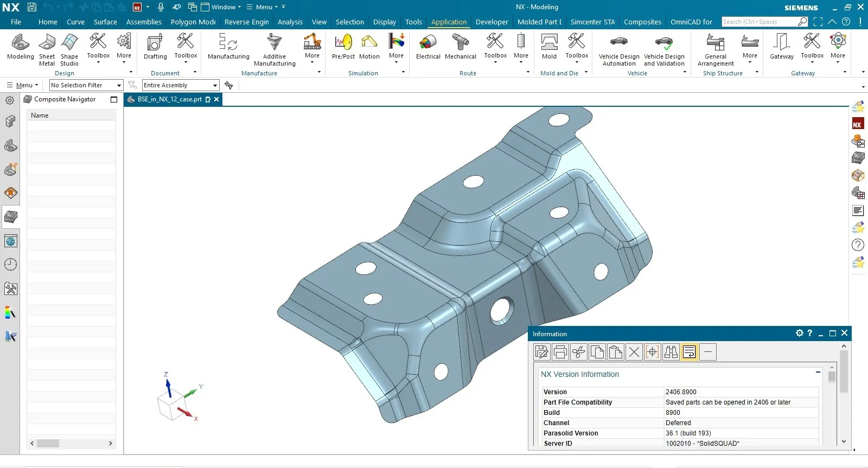Image resolution: width=868 pixels, height=468 pixels.
Task: Open the History clock tab in resource bar
Action: 10,265
